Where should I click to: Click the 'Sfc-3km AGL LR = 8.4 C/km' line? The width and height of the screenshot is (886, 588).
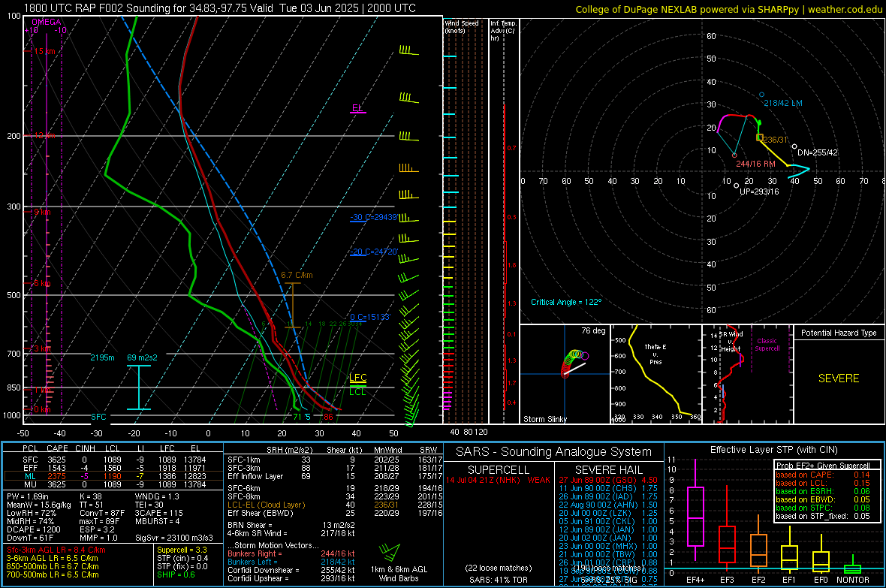coord(56,550)
